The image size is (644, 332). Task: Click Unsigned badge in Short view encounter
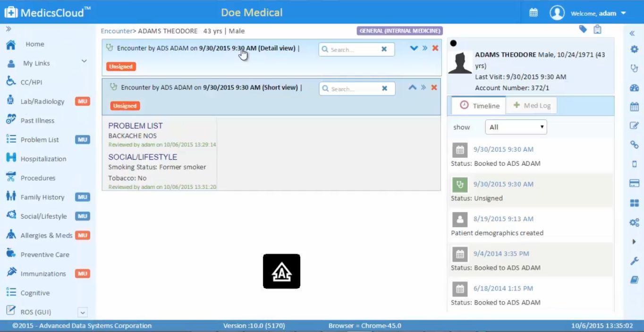pyautogui.click(x=125, y=106)
